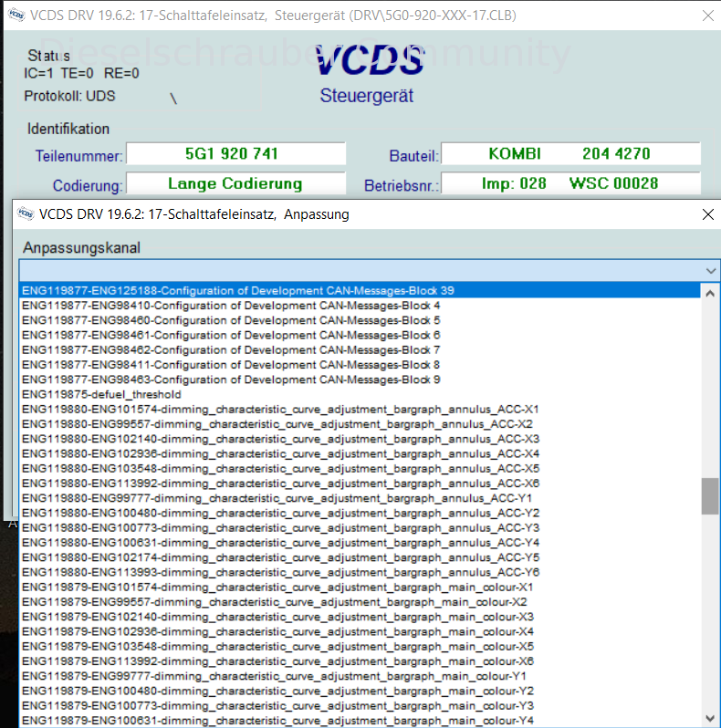The width and height of the screenshot is (721, 728).
Task: Pick bargraph_main_colour-Y1 channel
Action: pos(360,677)
